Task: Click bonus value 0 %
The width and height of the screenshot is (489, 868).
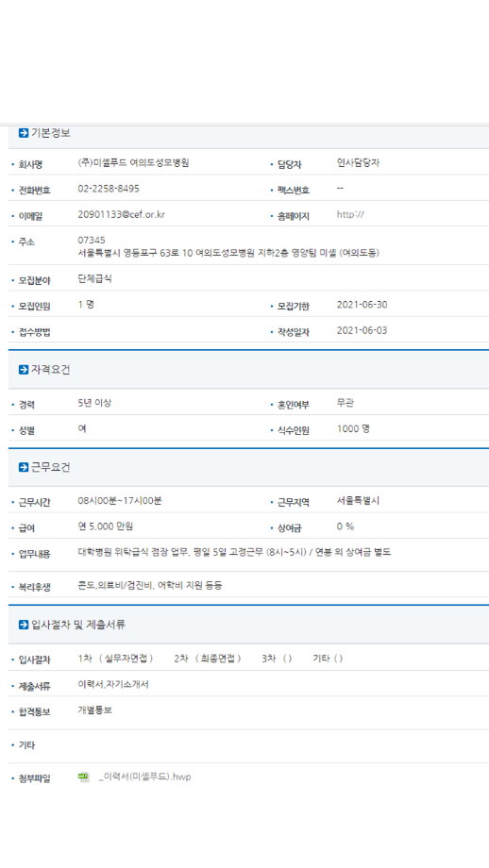Action: click(345, 526)
